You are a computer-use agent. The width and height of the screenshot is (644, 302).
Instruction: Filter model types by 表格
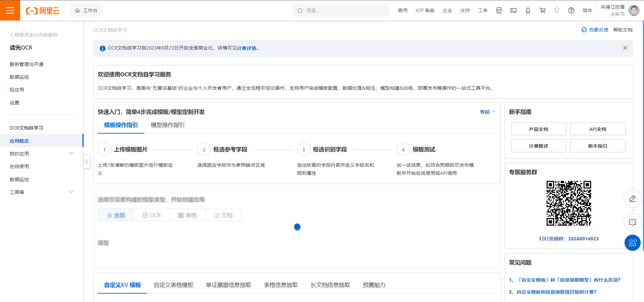[x=187, y=215]
